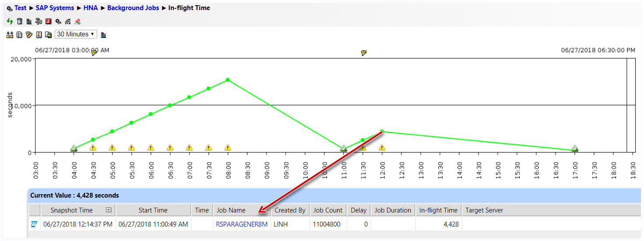
Task: Select the chart data point at 07:00
Action: (x=189, y=97)
